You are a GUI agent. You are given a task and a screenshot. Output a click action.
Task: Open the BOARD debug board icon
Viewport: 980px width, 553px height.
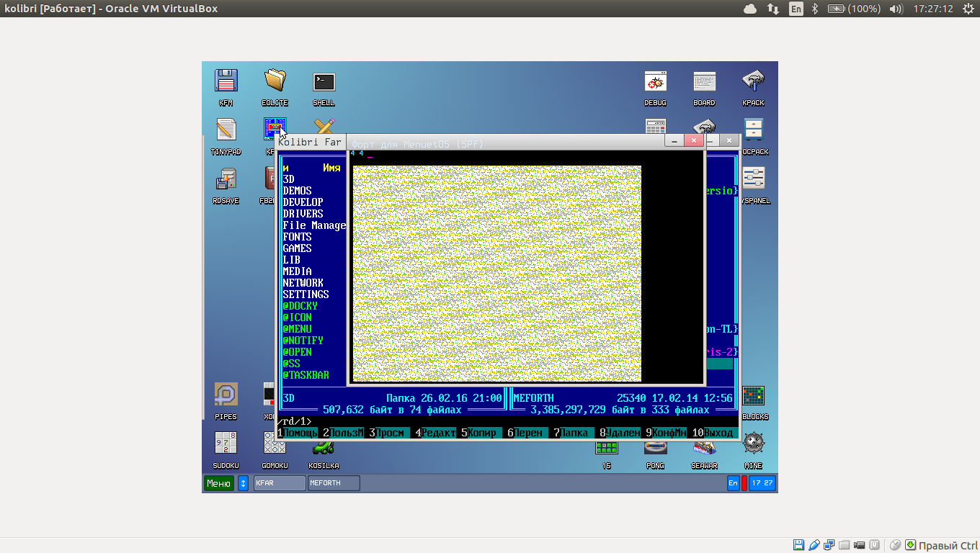[704, 81]
